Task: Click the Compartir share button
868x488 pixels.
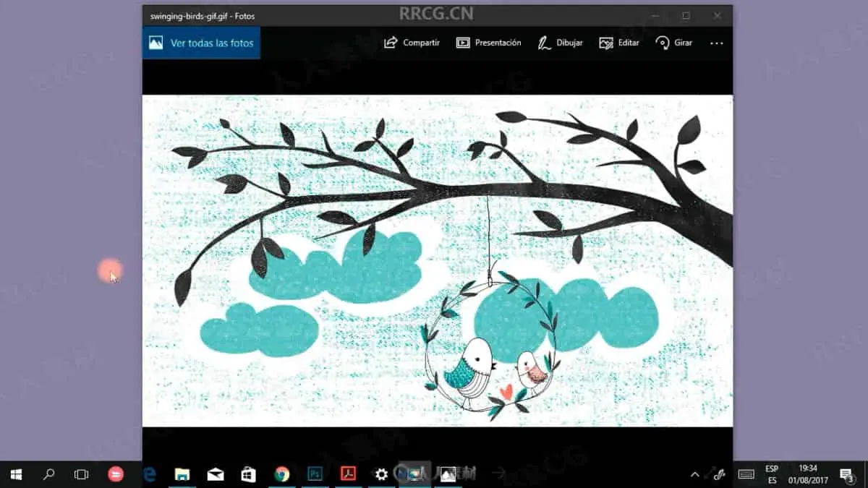Action: (x=412, y=43)
